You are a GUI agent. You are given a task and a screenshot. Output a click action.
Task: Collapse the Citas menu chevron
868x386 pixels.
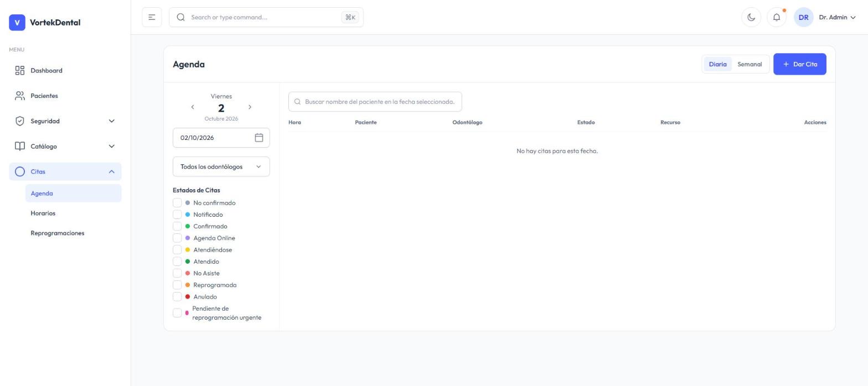[x=111, y=172]
